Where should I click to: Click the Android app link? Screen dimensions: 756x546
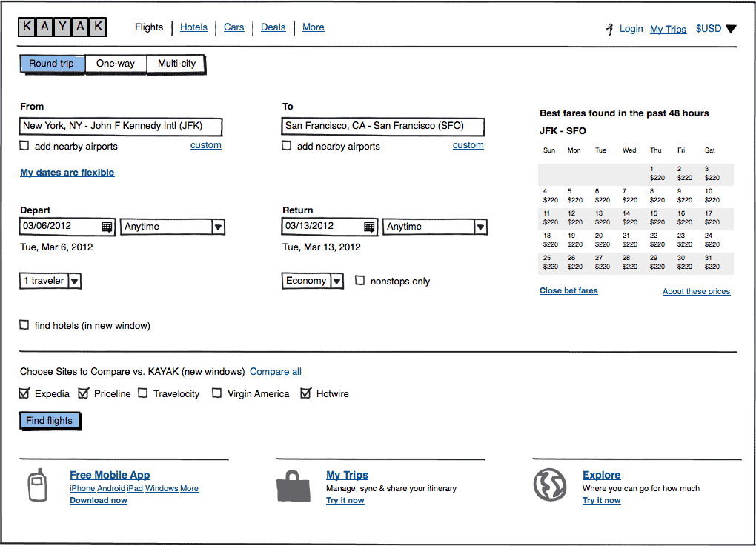[111, 489]
